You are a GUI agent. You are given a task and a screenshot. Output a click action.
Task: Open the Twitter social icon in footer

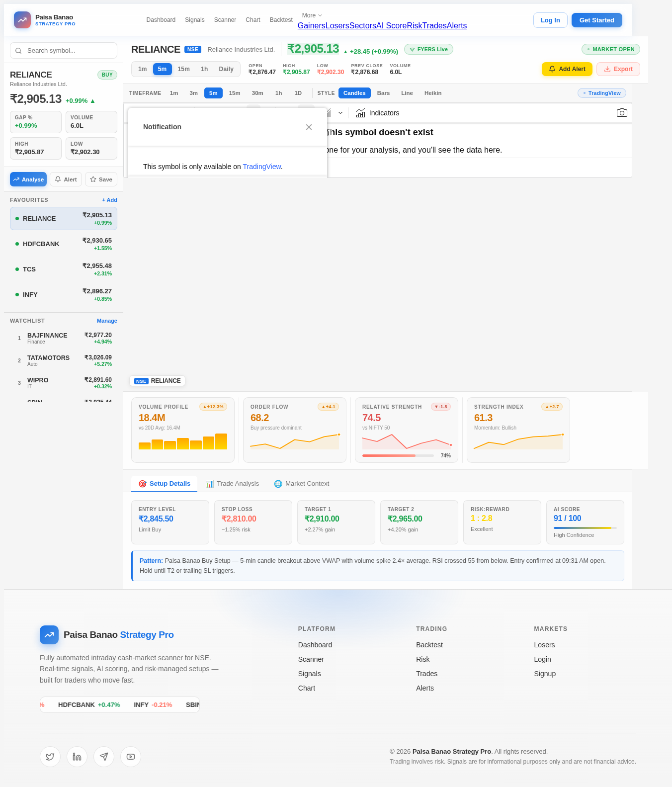[50, 757]
